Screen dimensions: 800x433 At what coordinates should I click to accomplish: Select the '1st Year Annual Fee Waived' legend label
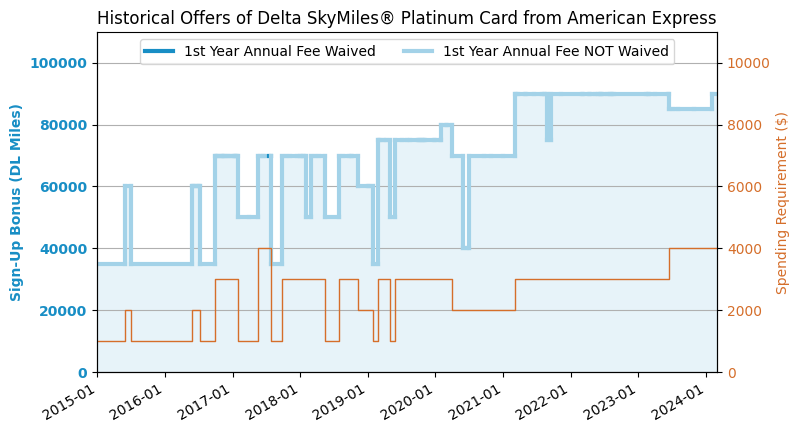tap(279, 52)
